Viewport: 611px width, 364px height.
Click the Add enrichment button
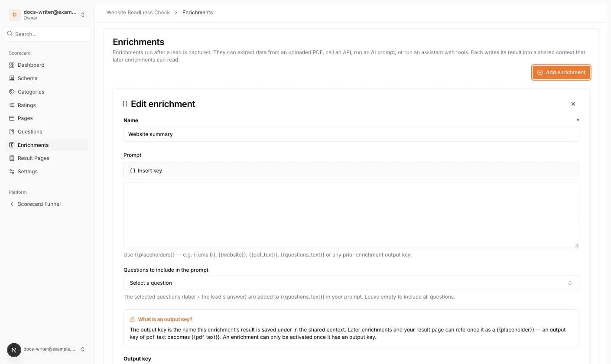(x=561, y=72)
